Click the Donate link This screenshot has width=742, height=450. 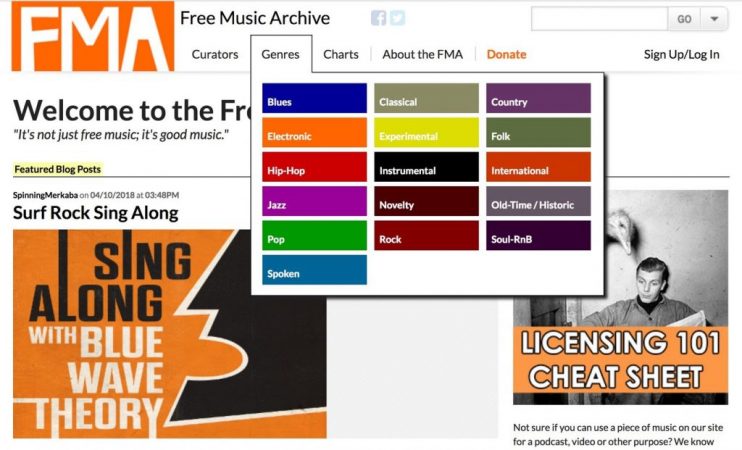[x=506, y=54]
